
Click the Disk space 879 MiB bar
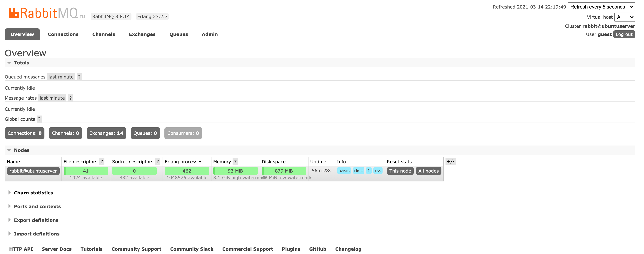pyautogui.click(x=284, y=171)
